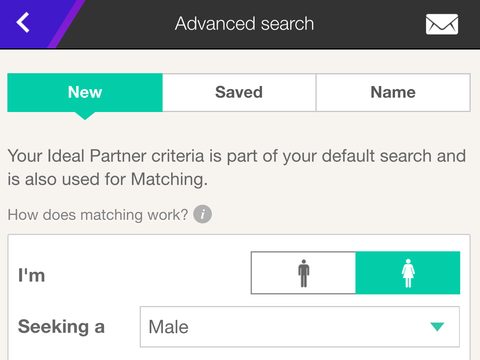This screenshot has width=480, height=360.
Task: Expand the Seeking a dropdown
Action: (300, 327)
